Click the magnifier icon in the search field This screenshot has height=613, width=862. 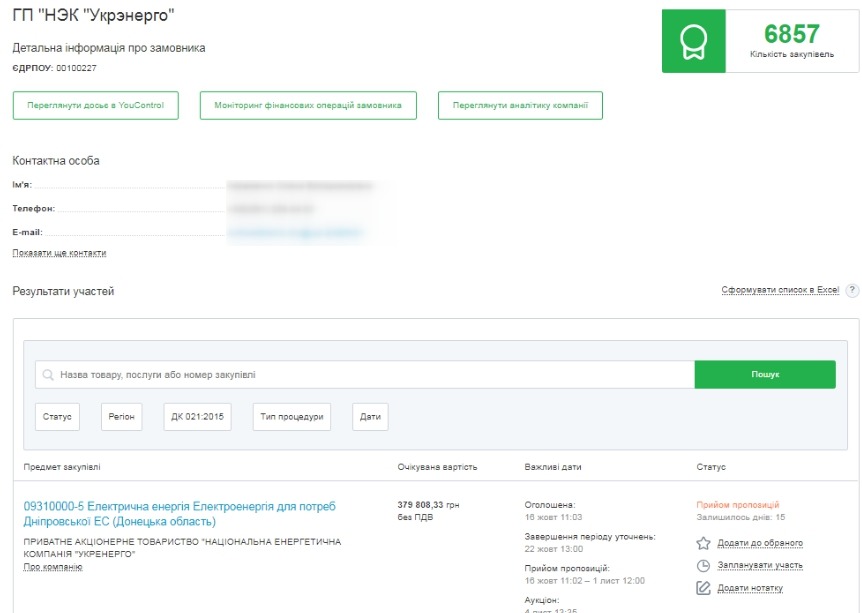coord(48,375)
